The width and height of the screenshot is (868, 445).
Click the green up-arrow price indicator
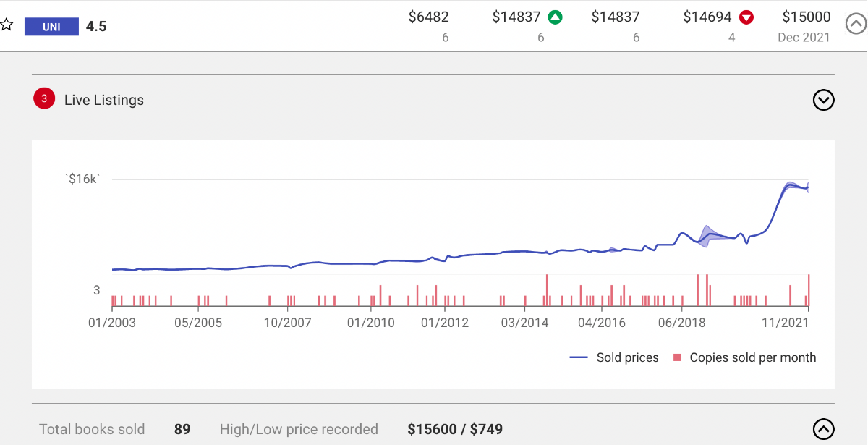click(x=555, y=17)
